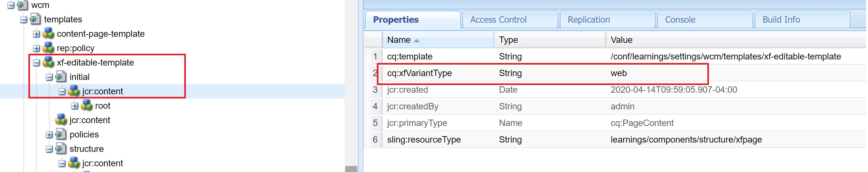Click the root node icon

click(87, 105)
